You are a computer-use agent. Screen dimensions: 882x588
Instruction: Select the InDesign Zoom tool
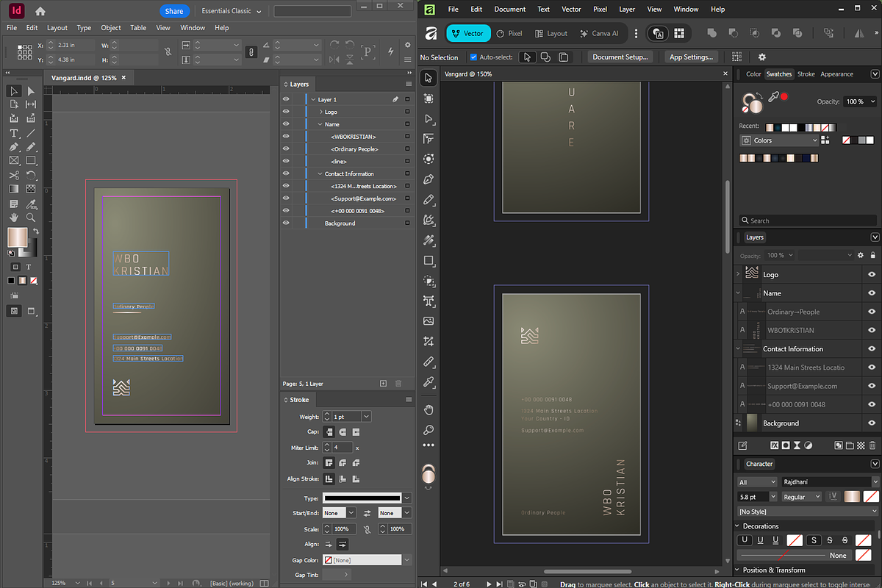[x=31, y=218]
